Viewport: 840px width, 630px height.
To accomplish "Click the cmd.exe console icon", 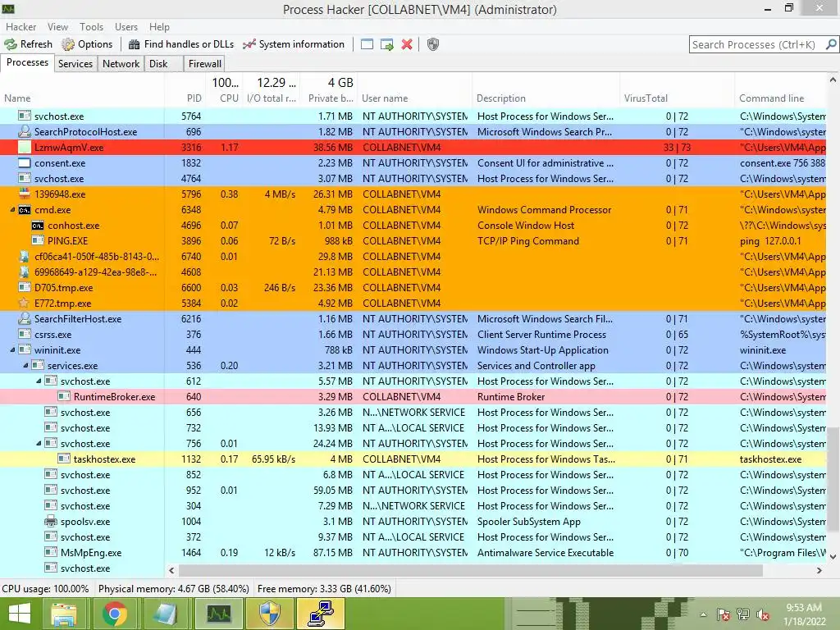I will point(24,210).
